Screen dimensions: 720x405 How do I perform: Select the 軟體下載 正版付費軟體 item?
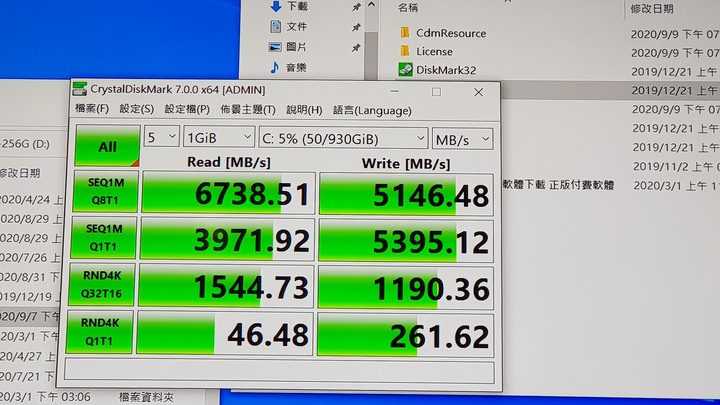click(x=558, y=185)
